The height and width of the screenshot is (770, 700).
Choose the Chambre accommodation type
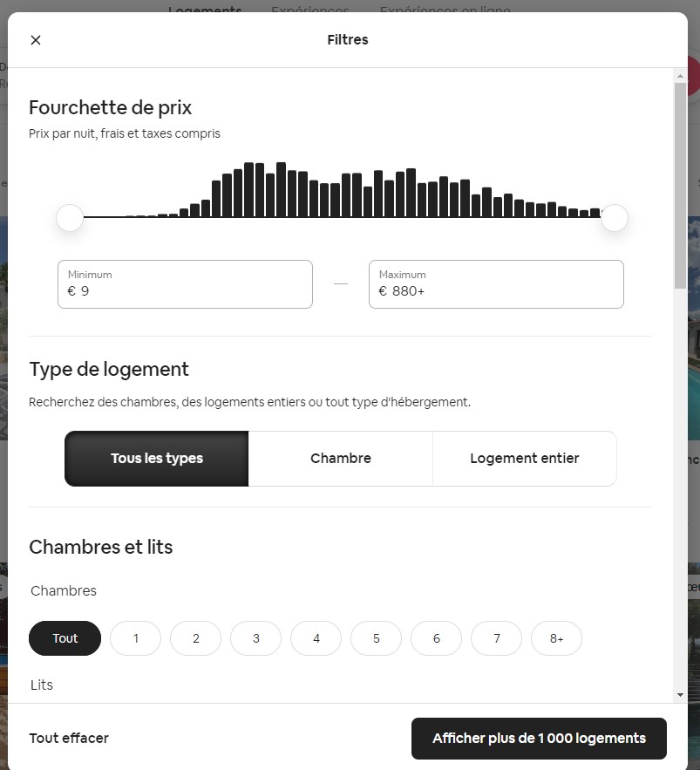(341, 459)
